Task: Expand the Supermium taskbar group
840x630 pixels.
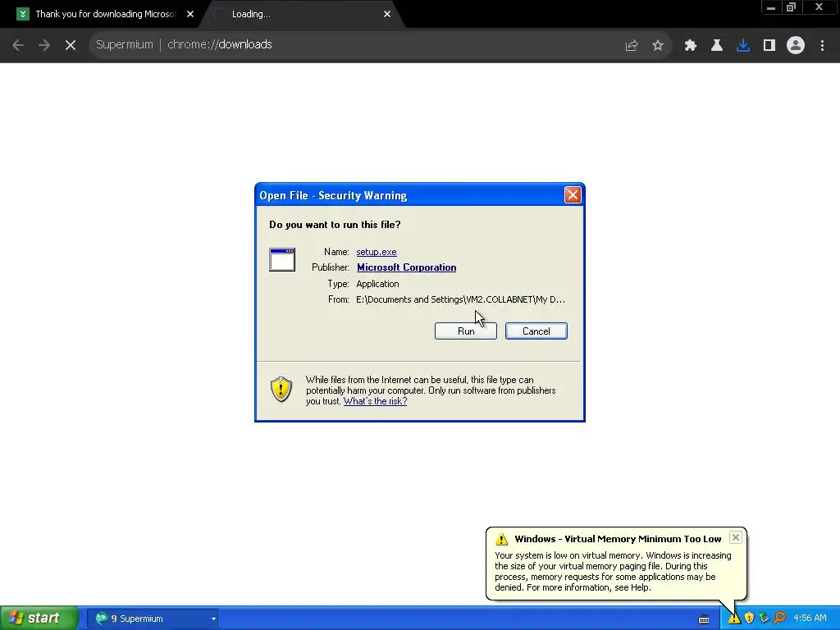Action: (213, 619)
